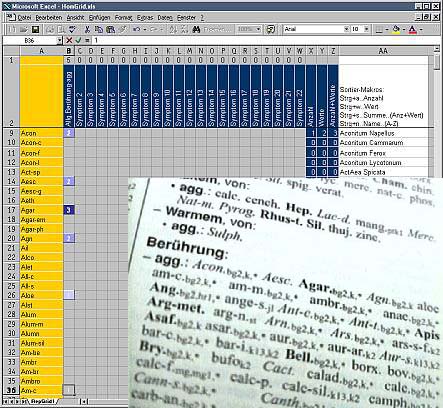The image size is (443, 408).
Task: Activate the Format Painter brush icon
Action: [x=122, y=29]
